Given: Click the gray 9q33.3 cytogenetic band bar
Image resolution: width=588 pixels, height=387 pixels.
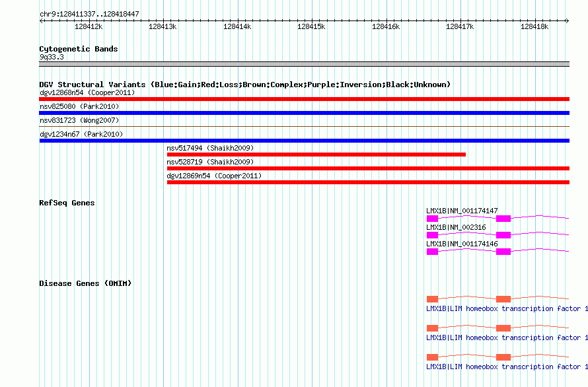Looking at the screenshot, I should 304,64.
